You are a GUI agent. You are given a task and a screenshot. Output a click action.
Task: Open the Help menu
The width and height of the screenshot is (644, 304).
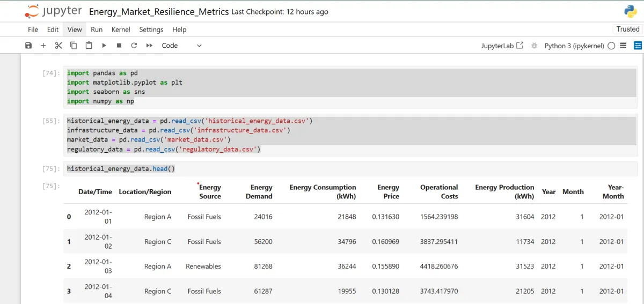tap(179, 29)
